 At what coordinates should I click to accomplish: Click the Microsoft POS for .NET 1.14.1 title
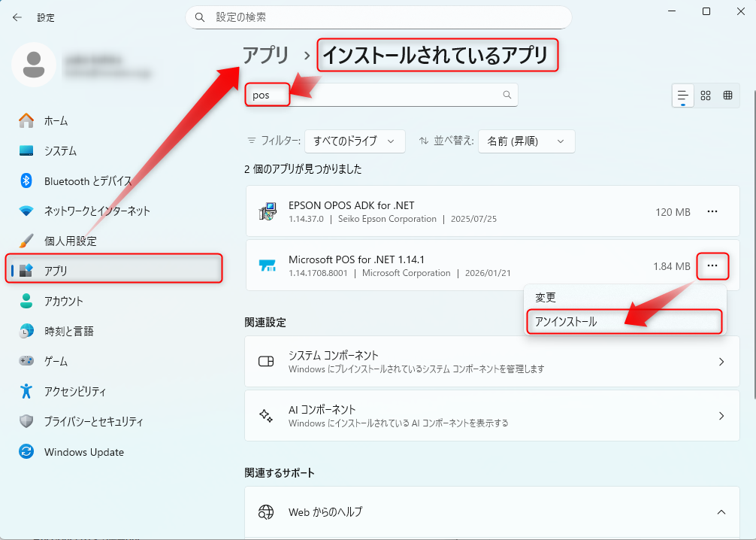coord(356,259)
